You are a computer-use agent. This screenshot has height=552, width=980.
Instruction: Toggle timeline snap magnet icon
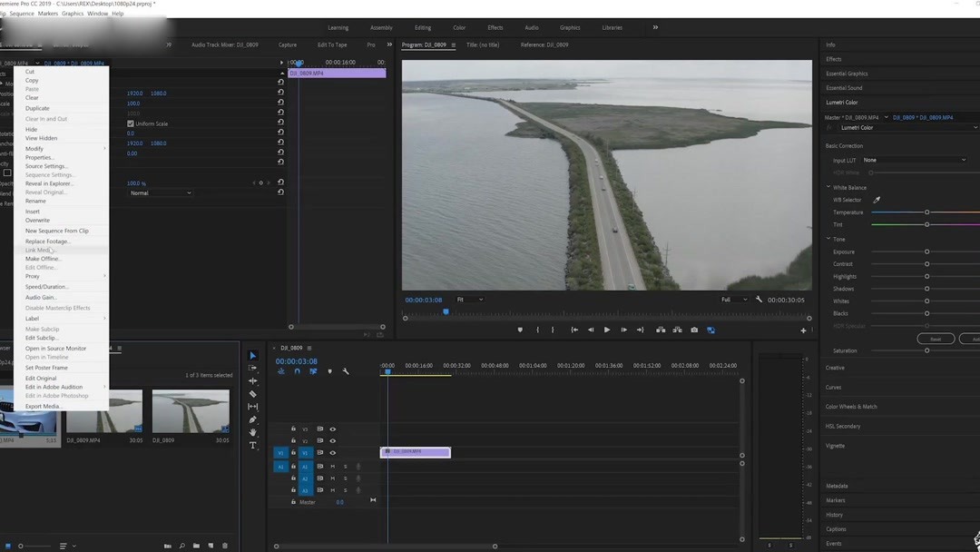[x=297, y=371]
